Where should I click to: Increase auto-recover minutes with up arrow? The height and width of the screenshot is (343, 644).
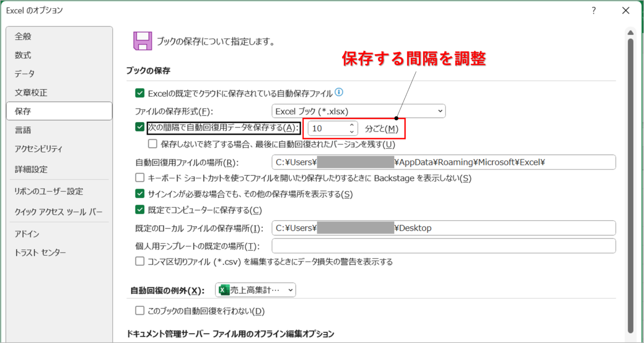352,125
